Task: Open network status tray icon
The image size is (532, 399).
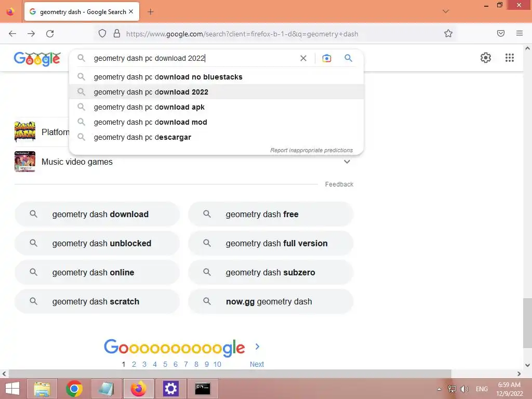Action: [x=451, y=389]
